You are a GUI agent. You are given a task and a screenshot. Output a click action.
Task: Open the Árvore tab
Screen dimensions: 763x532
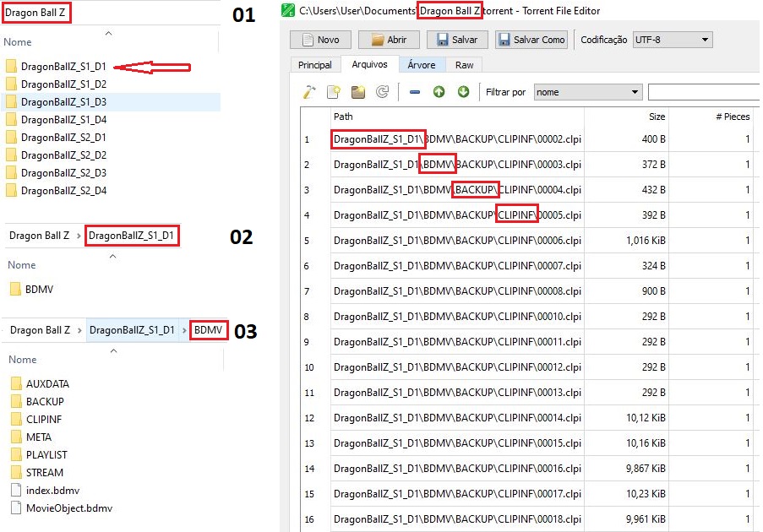422,65
